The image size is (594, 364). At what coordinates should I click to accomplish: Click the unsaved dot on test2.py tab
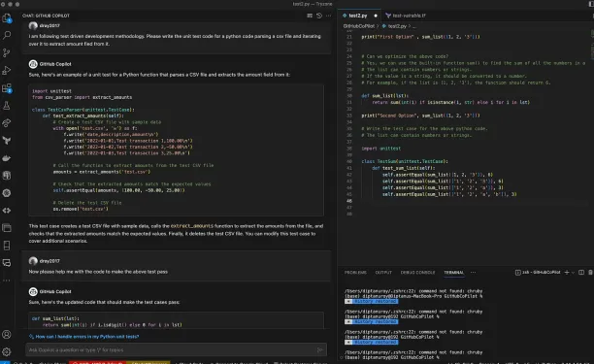pos(376,16)
